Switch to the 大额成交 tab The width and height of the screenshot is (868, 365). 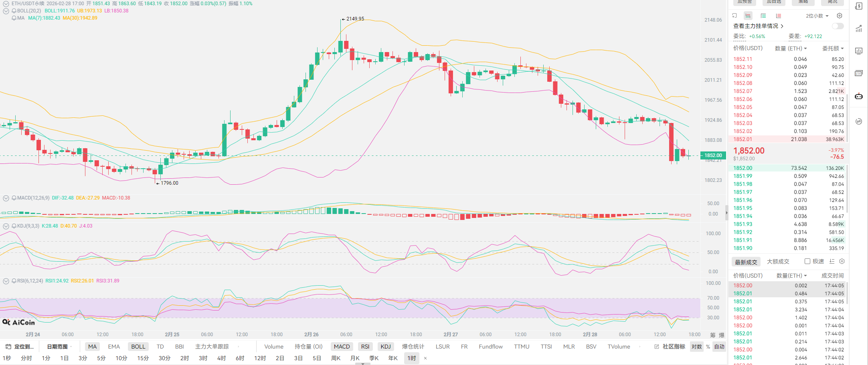tap(778, 262)
